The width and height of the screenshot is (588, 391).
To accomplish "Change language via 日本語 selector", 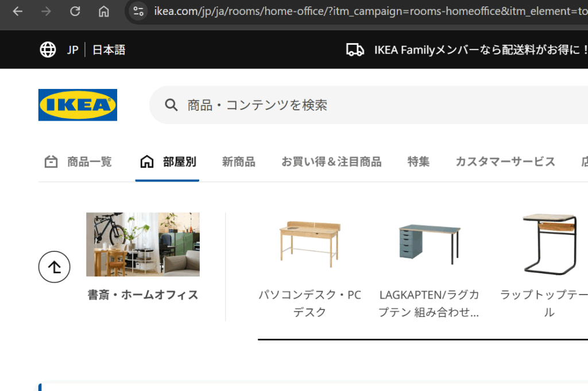I will pyautogui.click(x=109, y=50).
